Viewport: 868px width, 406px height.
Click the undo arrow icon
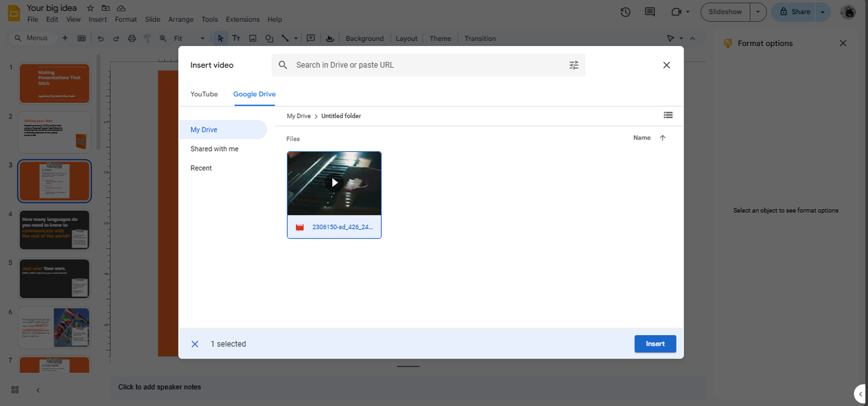(100, 39)
